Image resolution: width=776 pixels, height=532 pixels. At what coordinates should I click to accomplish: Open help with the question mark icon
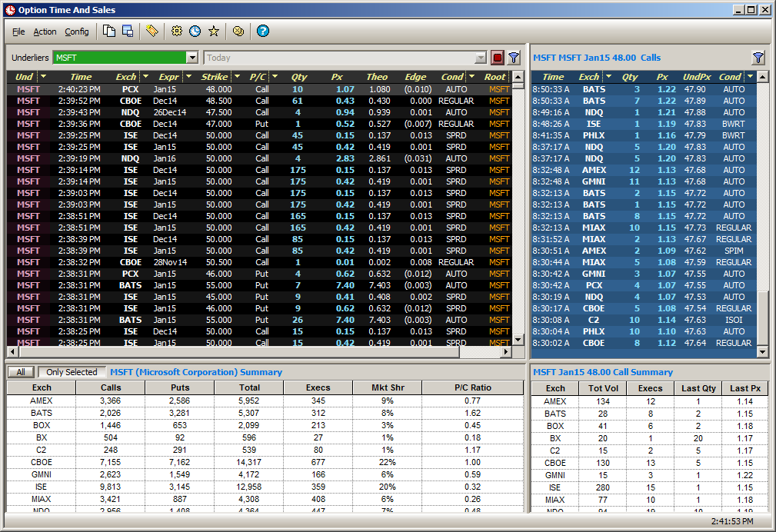[263, 32]
